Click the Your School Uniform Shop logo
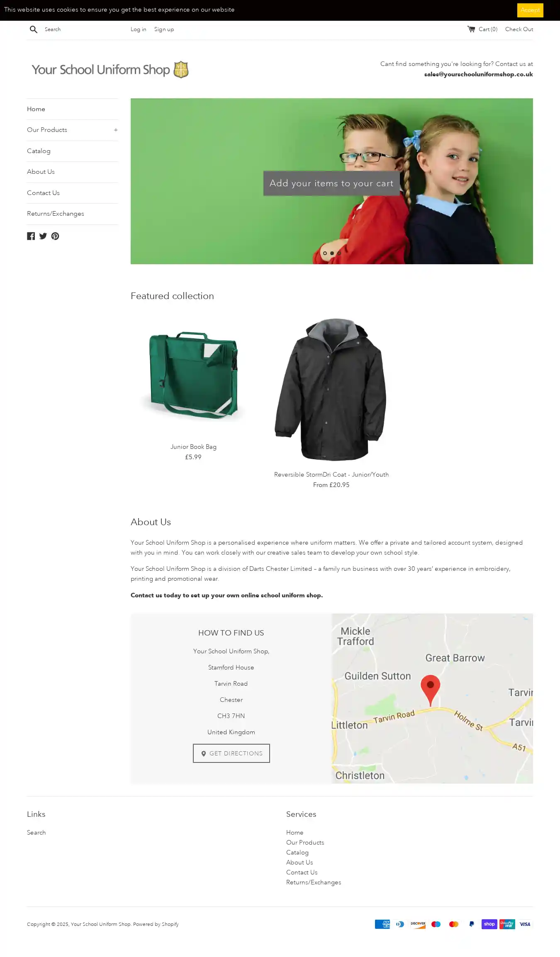The height and width of the screenshot is (957, 560). tap(110, 70)
